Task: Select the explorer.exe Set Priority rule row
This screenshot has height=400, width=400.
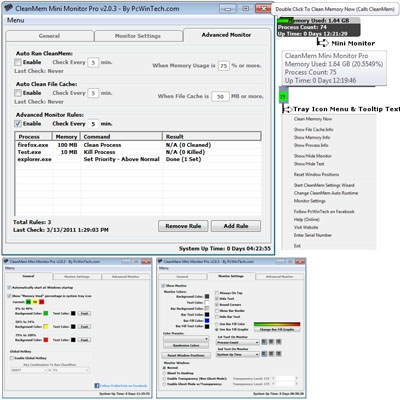Action: 138,159
